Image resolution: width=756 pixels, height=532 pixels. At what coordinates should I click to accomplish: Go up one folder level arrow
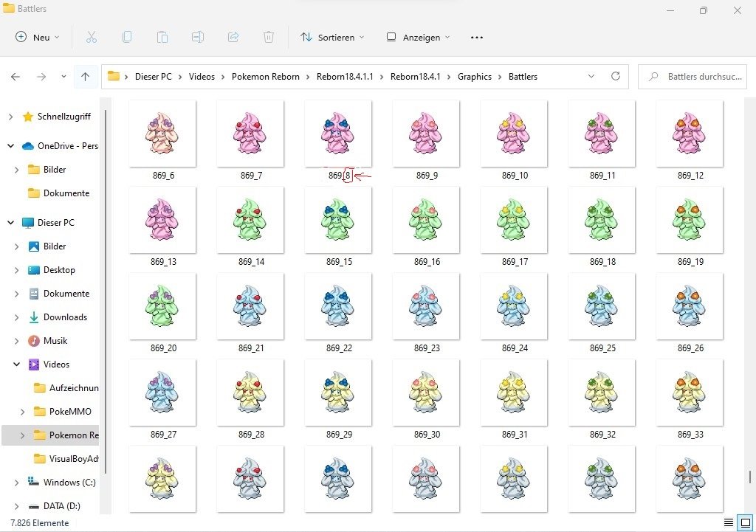tap(86, 77)
